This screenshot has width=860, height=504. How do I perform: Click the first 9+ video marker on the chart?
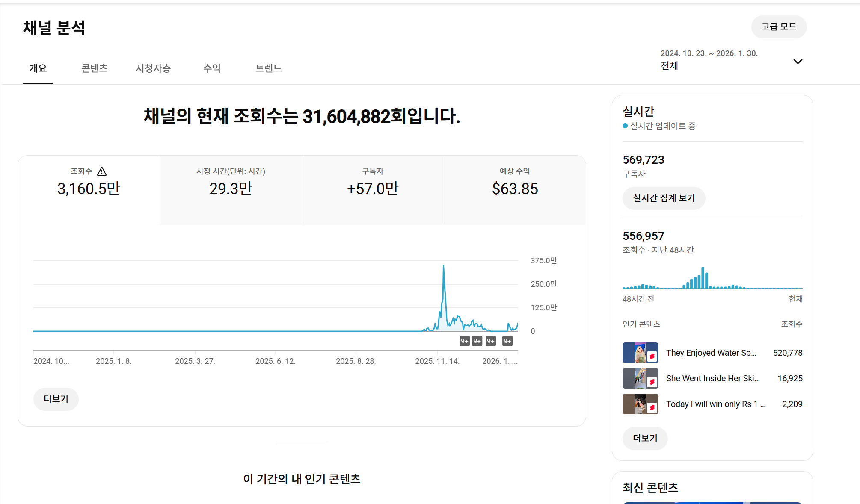[x=464, y=341]
